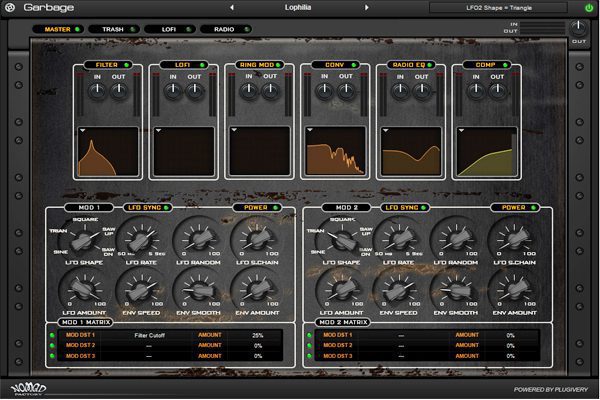
Task: Click the RING MOD OUT knob
Action: coord(271,91)
